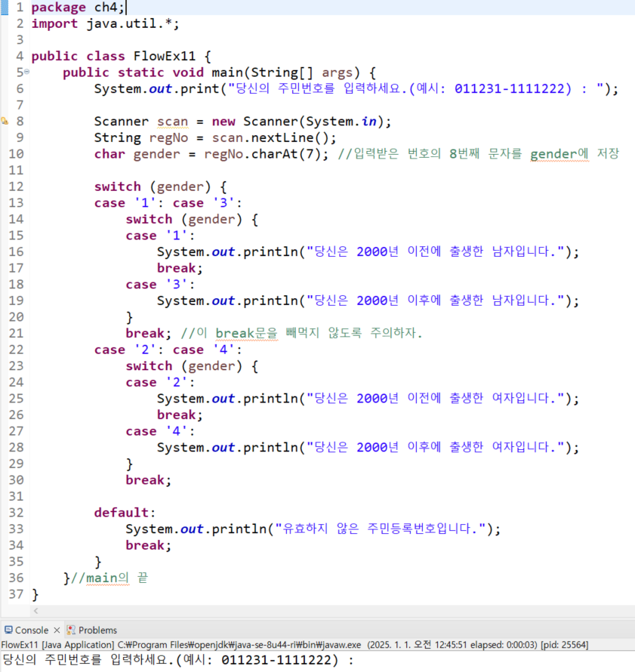Click the 'break;' on line 34

point(148,545)
